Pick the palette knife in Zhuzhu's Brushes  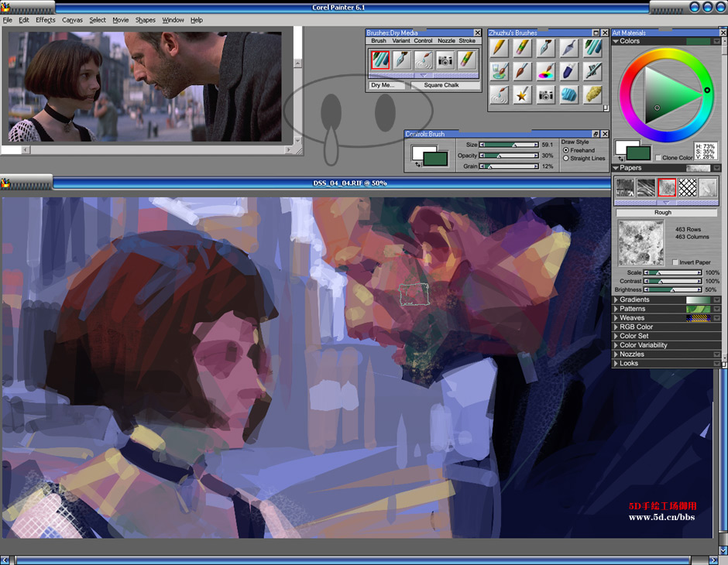(569, 48)
